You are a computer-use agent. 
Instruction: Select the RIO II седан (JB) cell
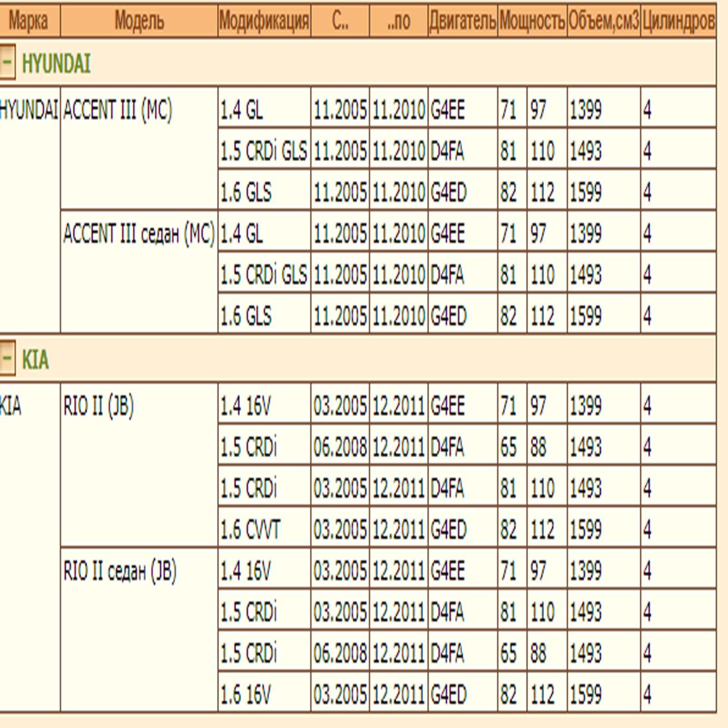tap(120, 571)
